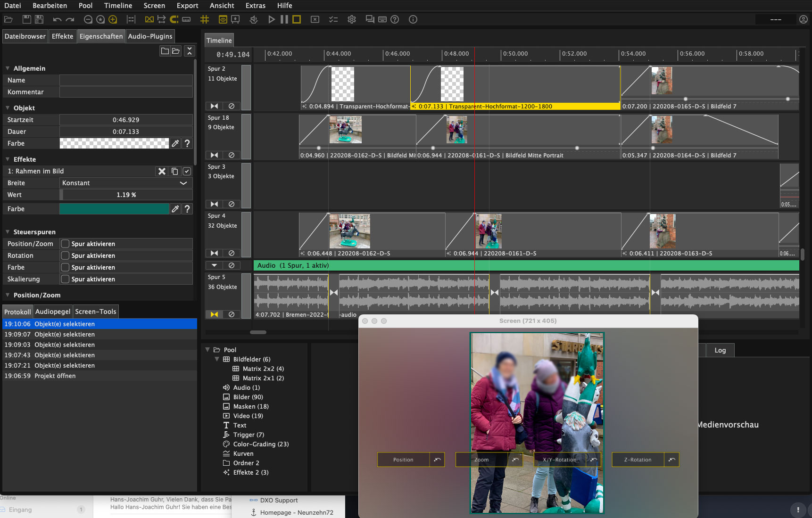The image size is (812, 518).
Task: Click the Spur 2 bowtie lock icon
Action: click(214, 106)
